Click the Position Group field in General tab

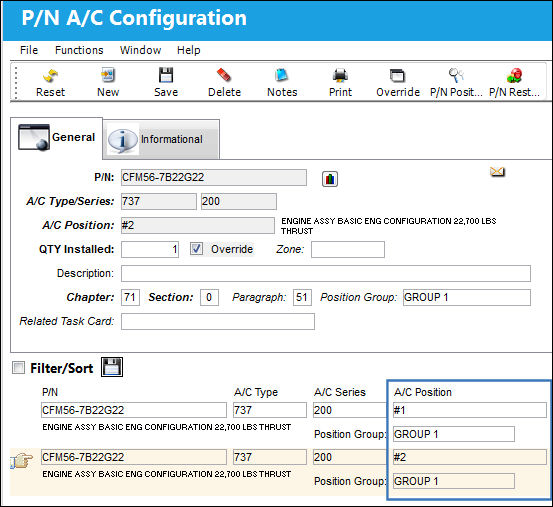tap(467, 297)
